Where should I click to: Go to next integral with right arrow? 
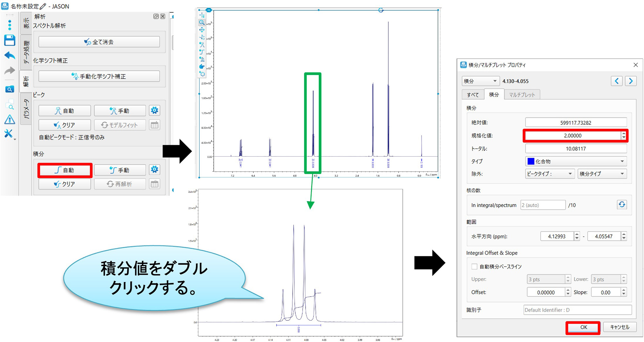631,81
